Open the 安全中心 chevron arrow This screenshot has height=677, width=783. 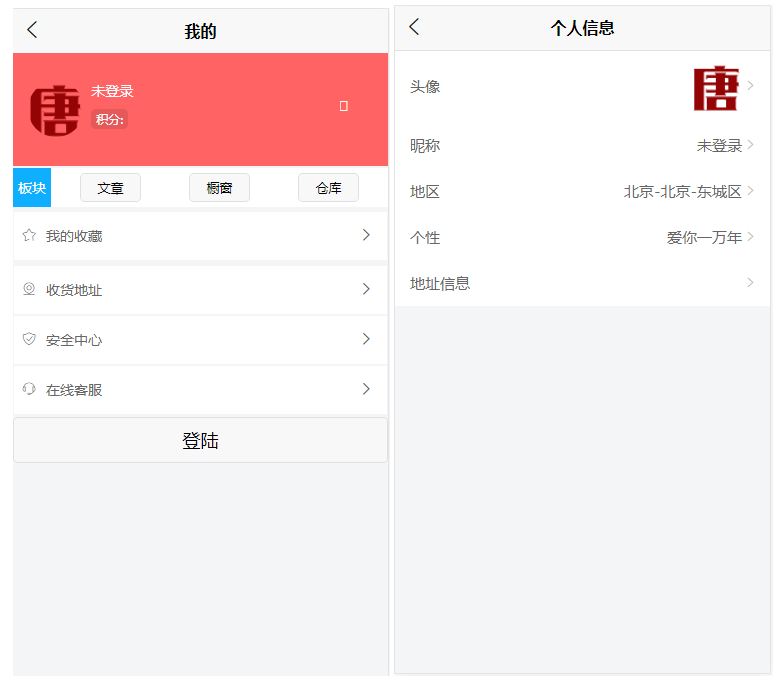click(366, 339)
